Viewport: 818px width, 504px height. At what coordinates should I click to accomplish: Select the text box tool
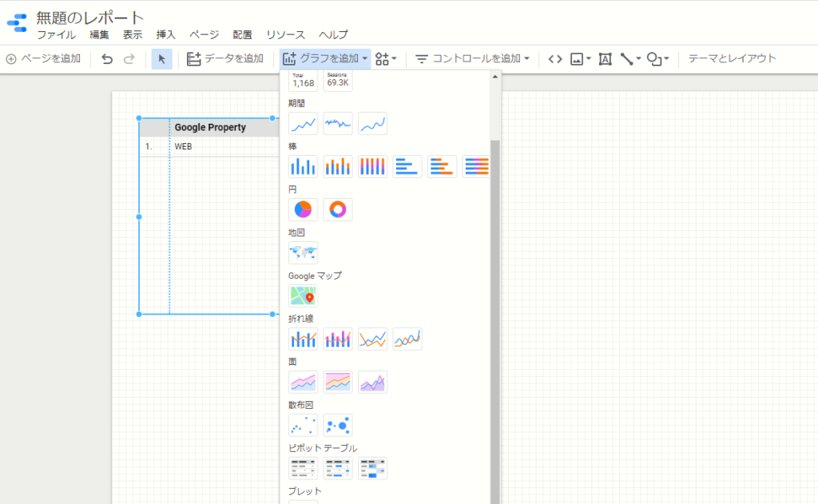(606, 59)
